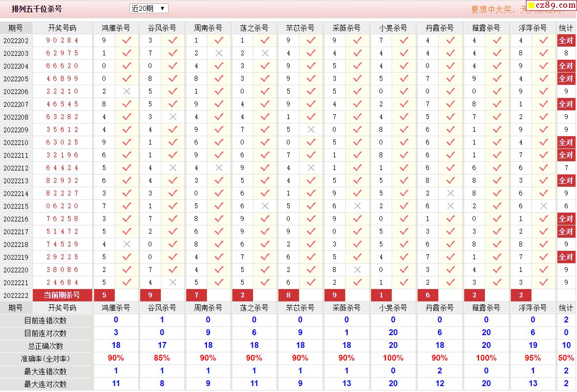The width and height of the screenshot is (577, 392).
Task: Click the red check for 小旻 in row 2022210
Action: [x=404, y=142]
